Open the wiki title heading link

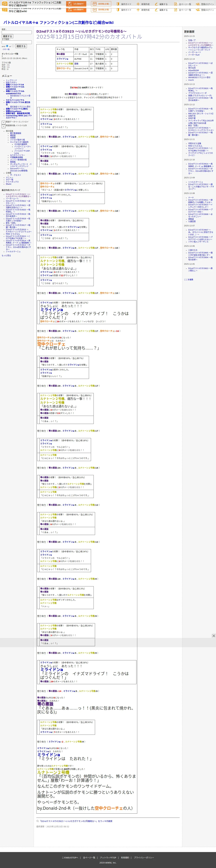[58, 23]
